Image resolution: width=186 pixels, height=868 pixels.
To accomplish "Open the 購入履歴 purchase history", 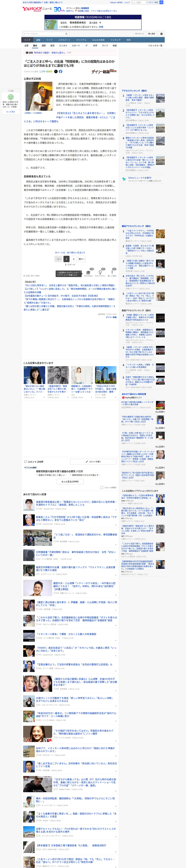I will coord(152,34).
